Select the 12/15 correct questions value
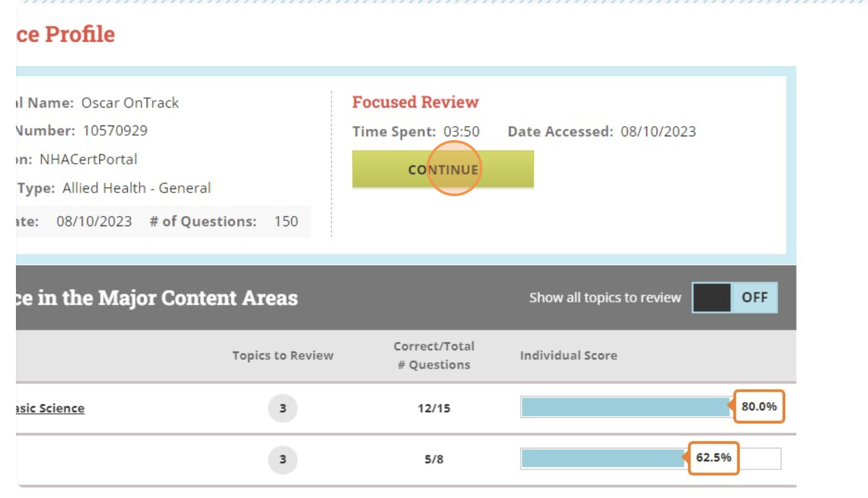This screenshot has width=868, height=498. pyautogui.click(x=434, y=408)
